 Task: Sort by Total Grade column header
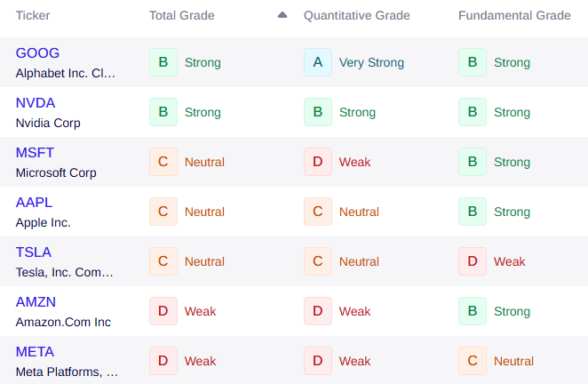click(x=181, y=15)
